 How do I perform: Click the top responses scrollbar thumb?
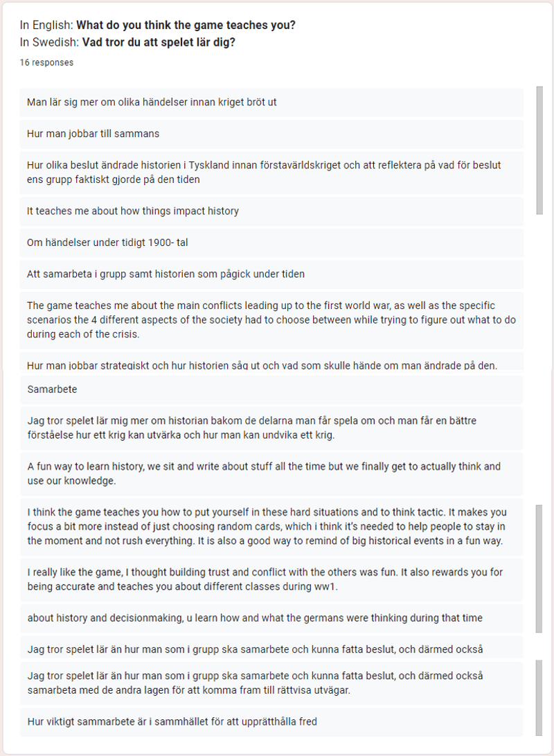(539, 150)
